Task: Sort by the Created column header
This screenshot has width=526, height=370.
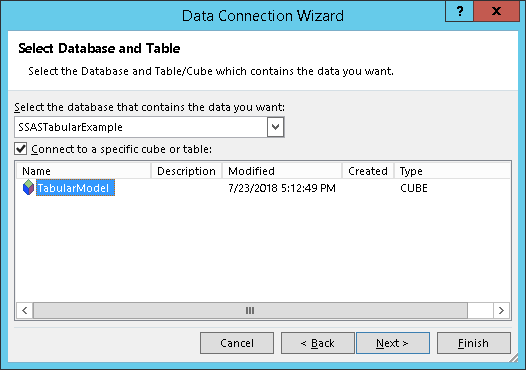Action: pos(368,171)
